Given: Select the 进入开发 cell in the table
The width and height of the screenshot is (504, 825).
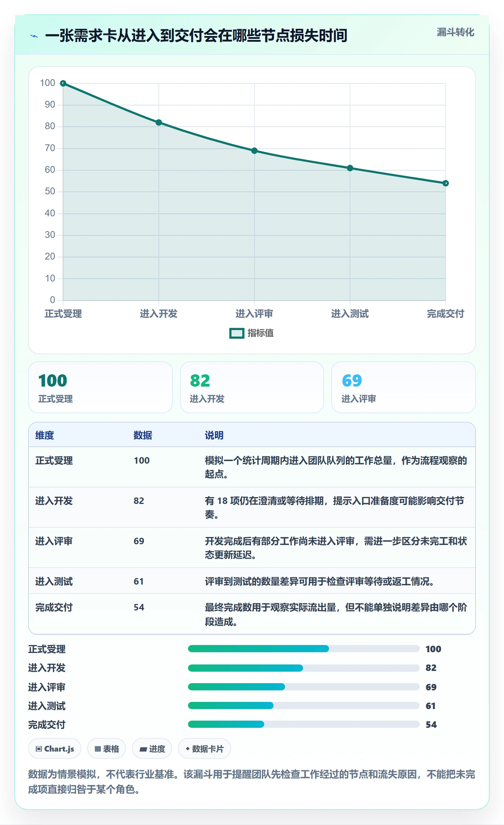Looking at the screenshot, I should [54, 501].
